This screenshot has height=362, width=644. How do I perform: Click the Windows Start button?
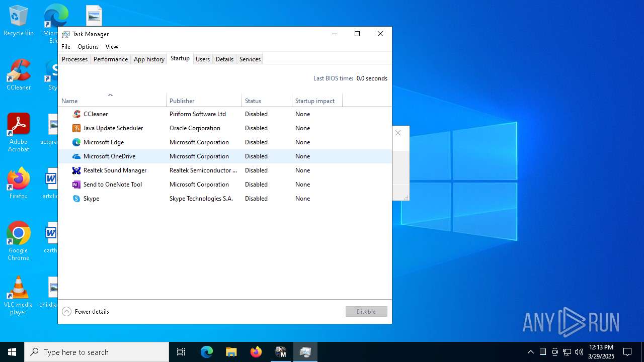[x=12, y=352]
